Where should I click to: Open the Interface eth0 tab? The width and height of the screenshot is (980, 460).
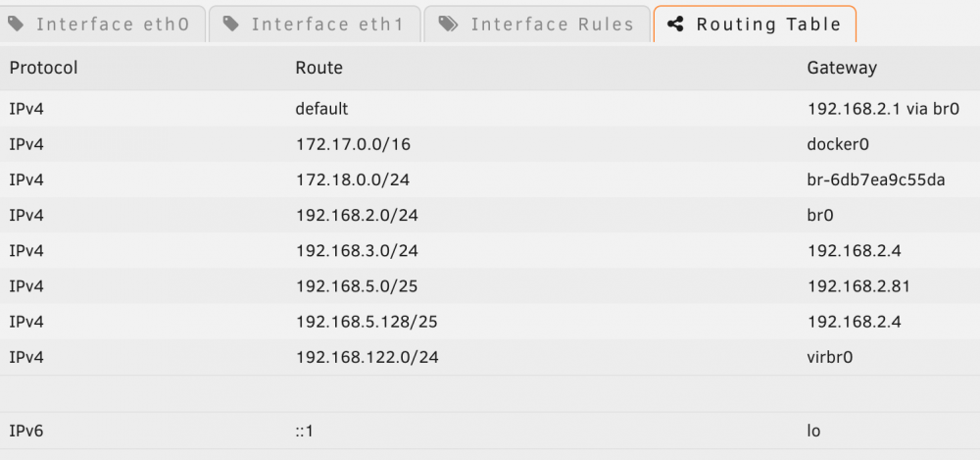[x=103, y=24]
